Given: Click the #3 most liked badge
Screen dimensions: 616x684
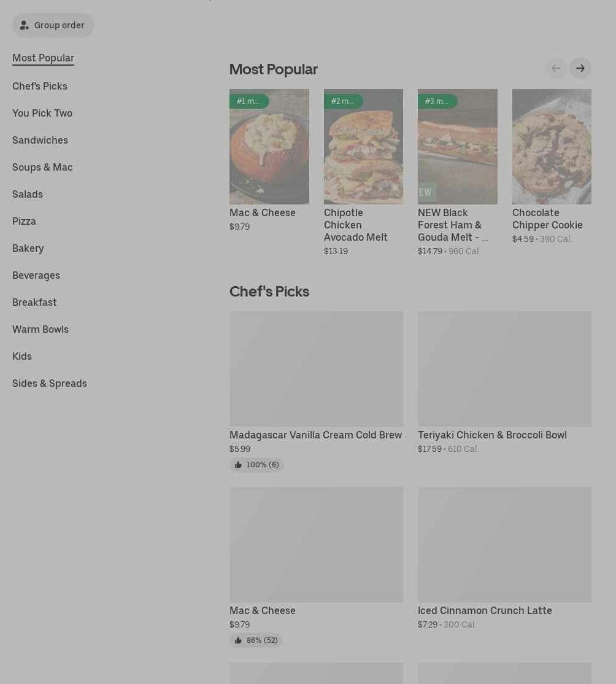Looking at the screenshot, I should (x=437, y=101).
